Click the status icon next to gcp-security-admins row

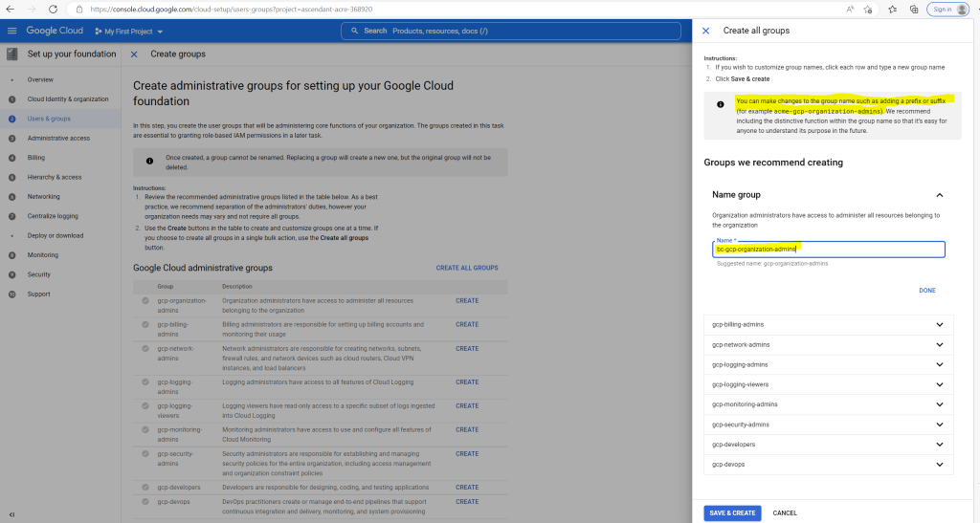click(145, 454)
